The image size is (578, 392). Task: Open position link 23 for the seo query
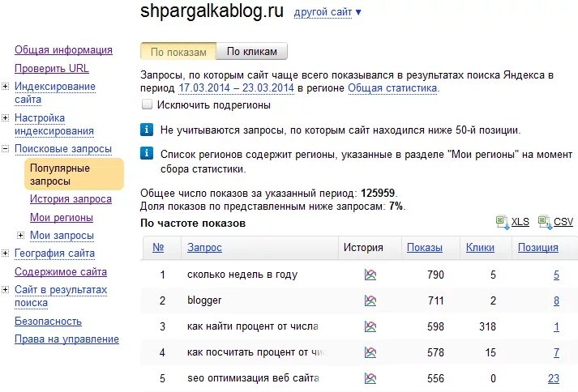(554, 378)
